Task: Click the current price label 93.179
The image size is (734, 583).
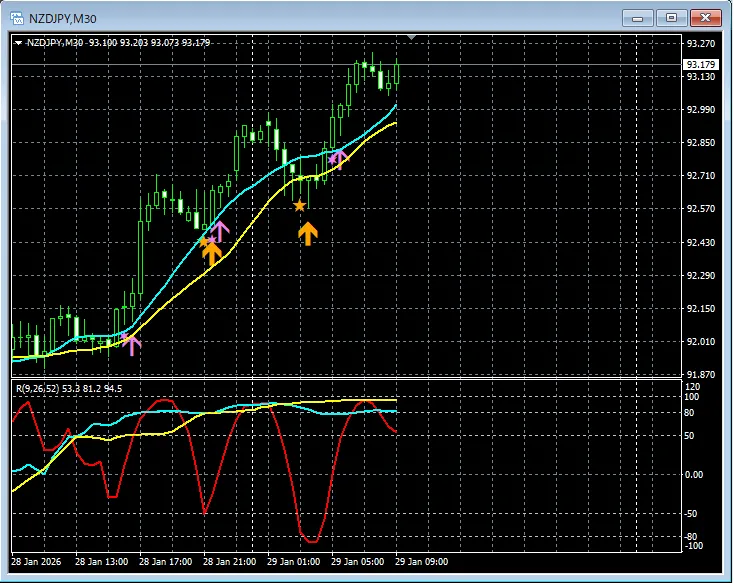Action: (x=700, y=65)
